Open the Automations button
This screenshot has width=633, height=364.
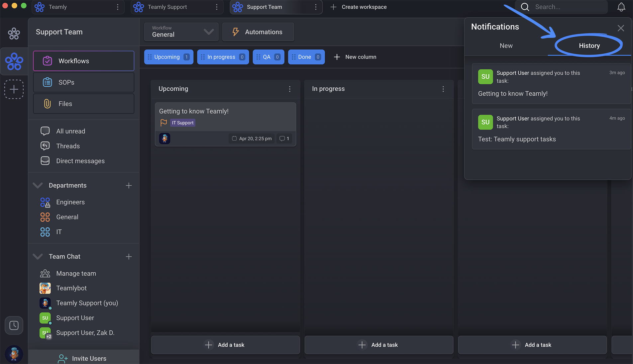pos(258,32)
